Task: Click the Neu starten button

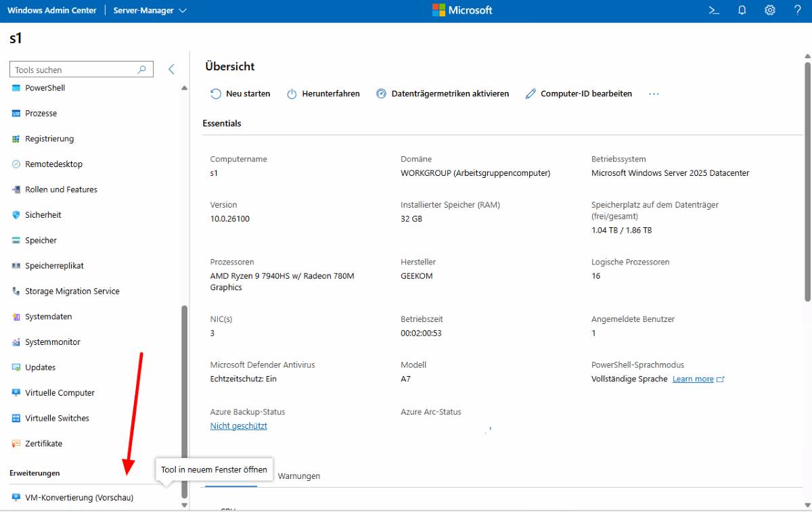Action: (x=240, y=94)
